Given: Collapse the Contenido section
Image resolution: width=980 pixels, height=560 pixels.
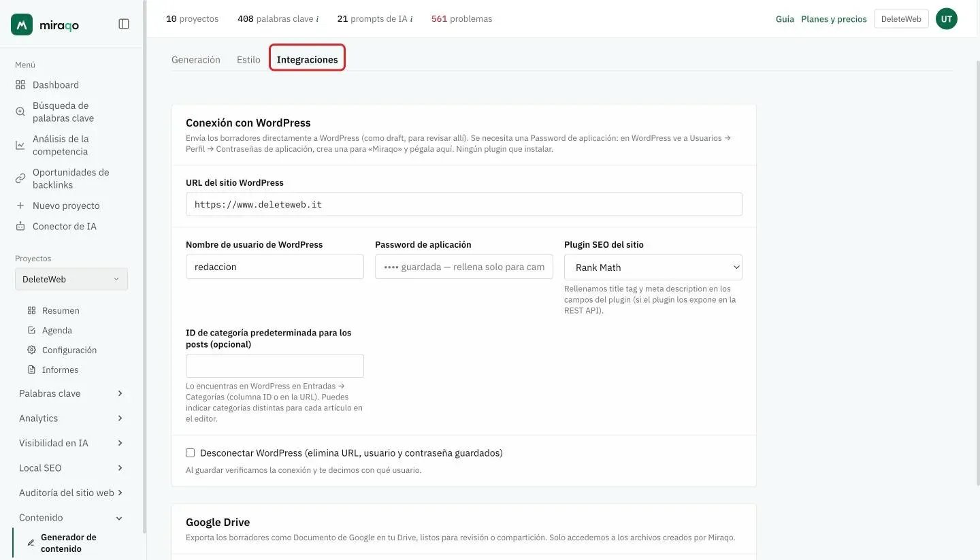Looking at the screenshot, I should tap(71, 518).
